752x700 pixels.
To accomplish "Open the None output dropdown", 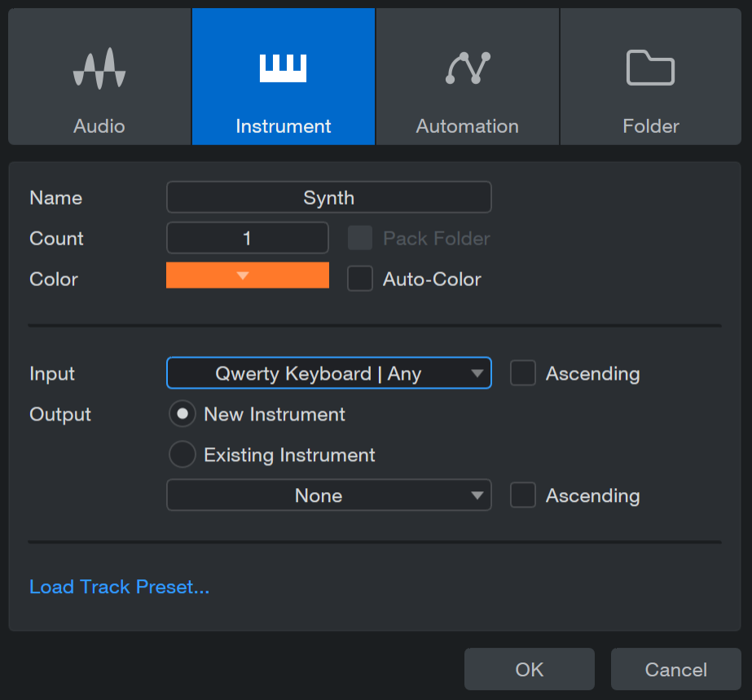I will tap(329, 495).
